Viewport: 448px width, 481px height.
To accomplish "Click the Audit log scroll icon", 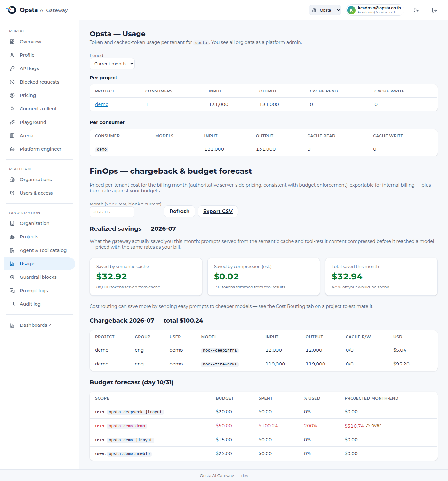I will tap(12, 304).
